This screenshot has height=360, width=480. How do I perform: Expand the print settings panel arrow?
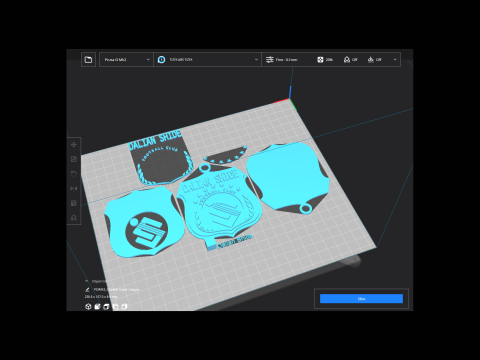[395, 60]
